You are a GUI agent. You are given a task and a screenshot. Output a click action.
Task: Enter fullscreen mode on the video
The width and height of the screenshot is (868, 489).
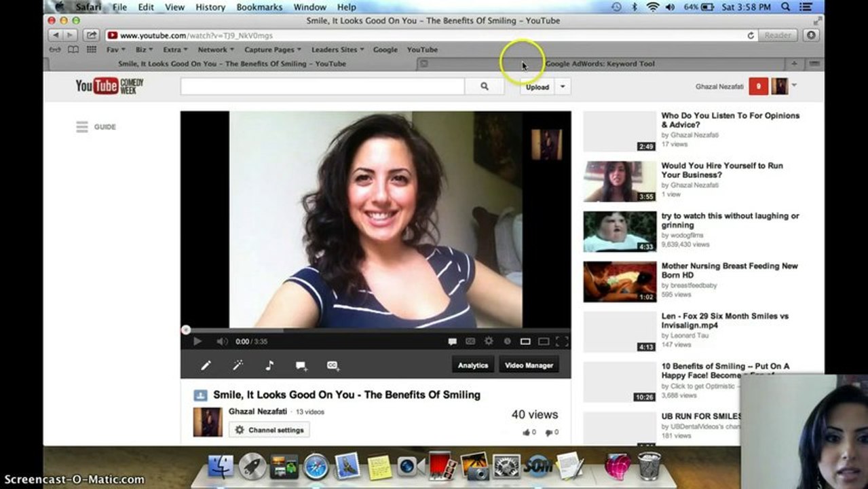pos(562,342)
